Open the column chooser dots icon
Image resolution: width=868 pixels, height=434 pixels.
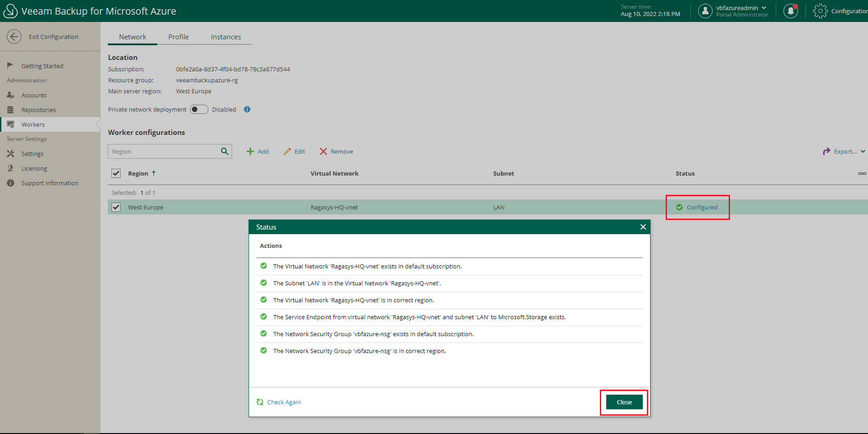862,173
